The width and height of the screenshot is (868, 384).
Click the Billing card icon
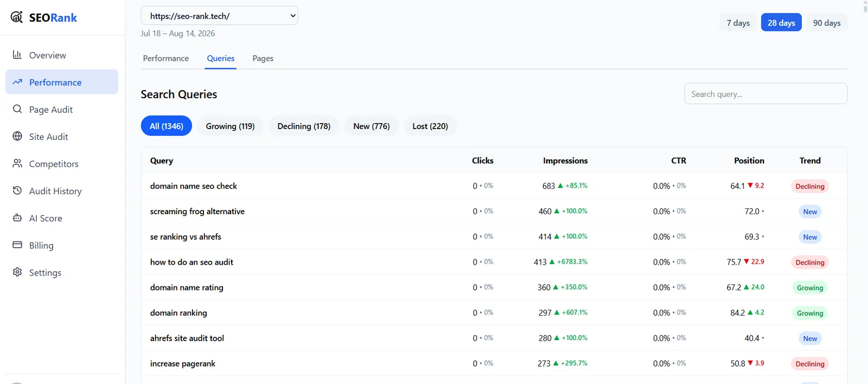pyautogui.click(x=17, y=245)
